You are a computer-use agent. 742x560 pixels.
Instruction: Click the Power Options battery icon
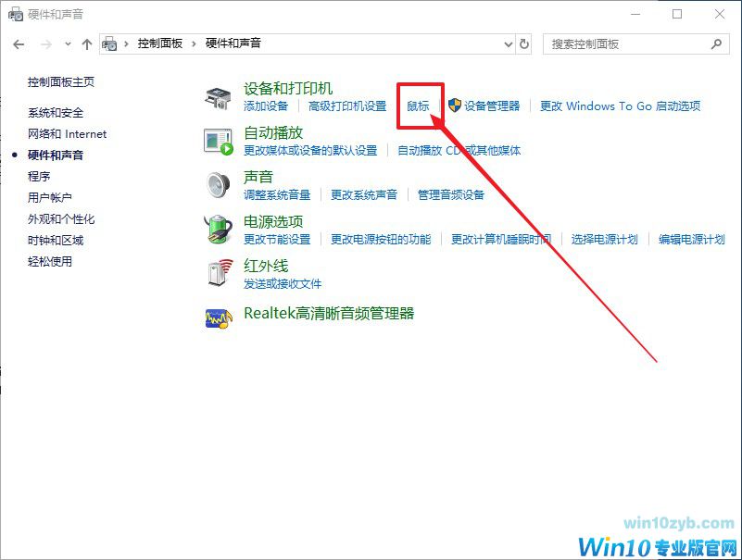(218, 229)
